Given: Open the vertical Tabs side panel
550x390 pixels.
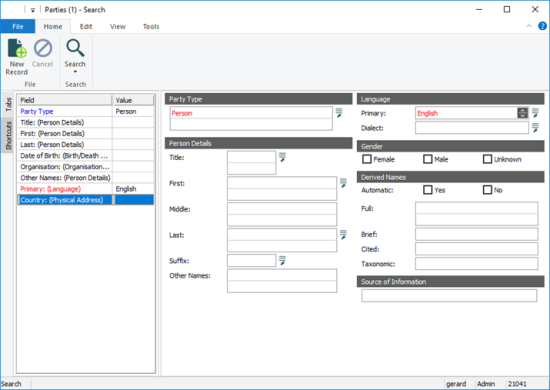Looking at the screenshot, I should [x=8, y=105].
